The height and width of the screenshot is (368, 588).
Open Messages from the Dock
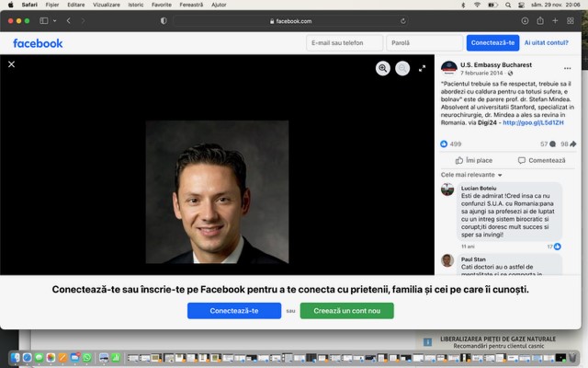(39, 358)
